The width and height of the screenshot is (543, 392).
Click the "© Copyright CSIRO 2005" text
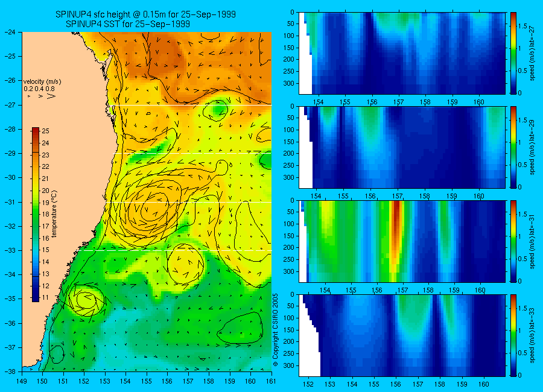coord(275,330)
